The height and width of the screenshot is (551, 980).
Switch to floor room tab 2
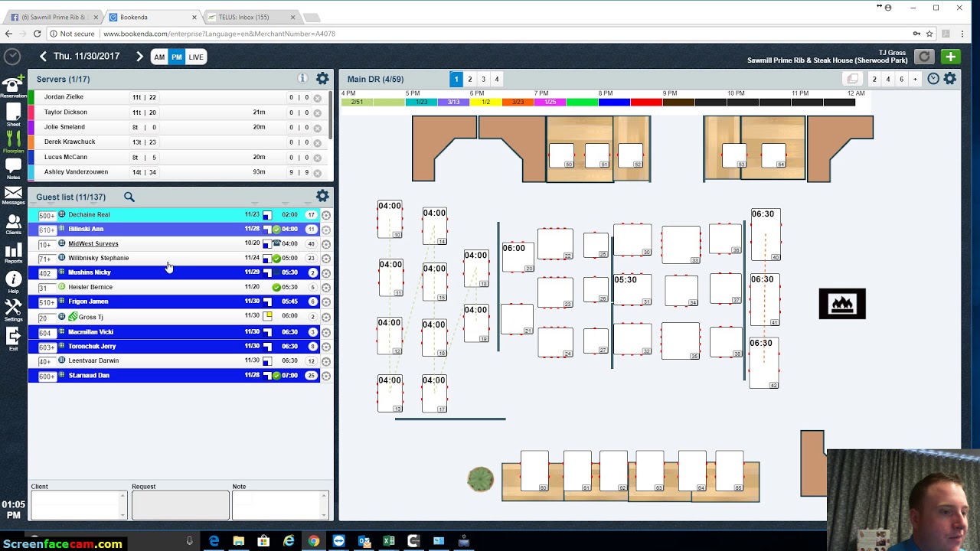(470, 79)
